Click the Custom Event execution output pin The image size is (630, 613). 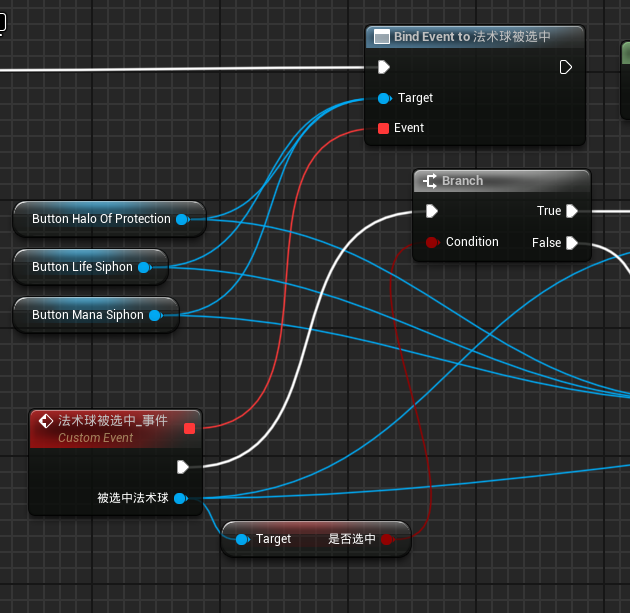click(183, 467)
